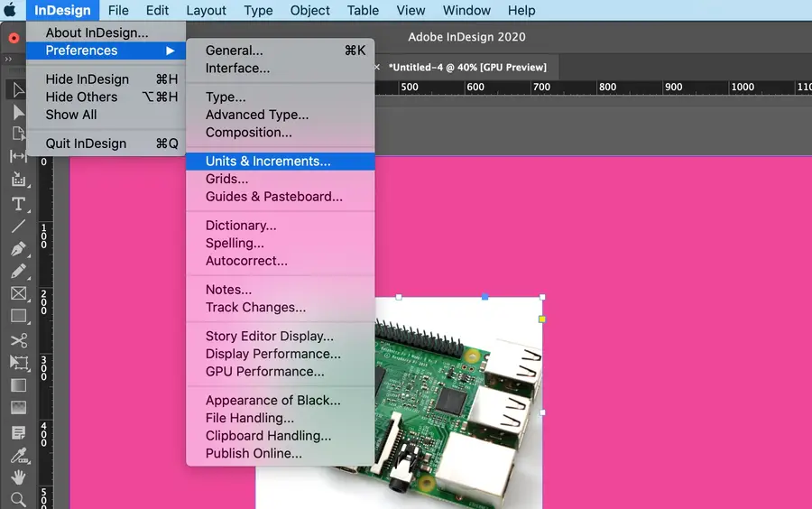This screenshot has width=812, height=509.
Task: Open Units & Increments preferences
Action: point(268,162)
